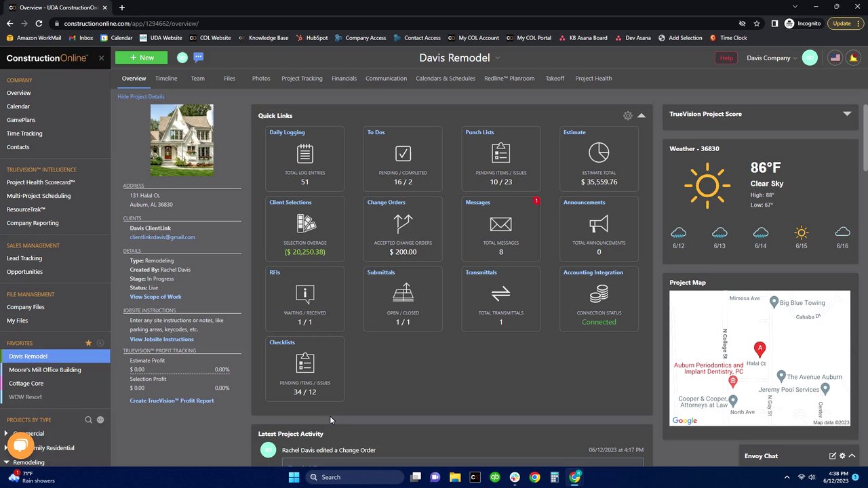
Task: Open Client Selections swatch icon
Action: [x=305, y=223]
